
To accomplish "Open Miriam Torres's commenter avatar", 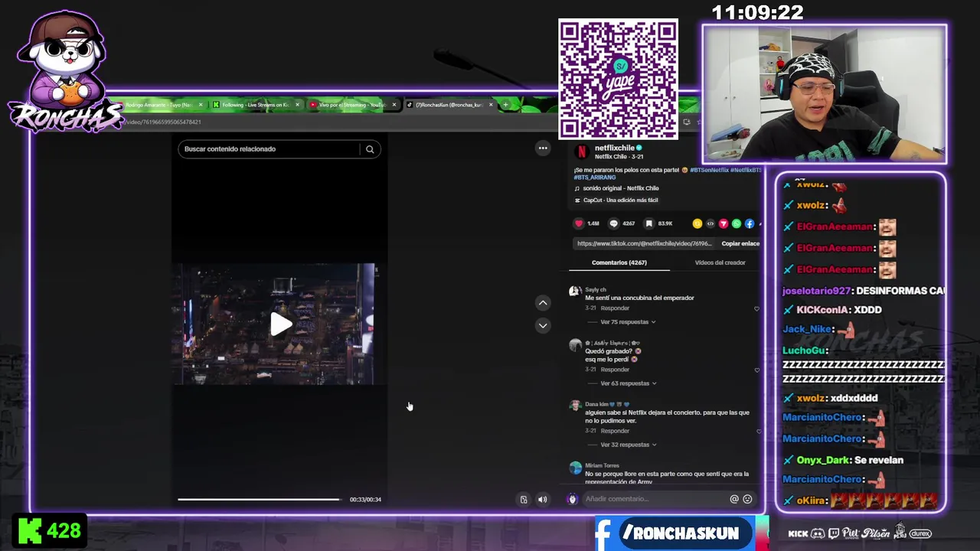I will pyautogui.click(x=575, y=468).
